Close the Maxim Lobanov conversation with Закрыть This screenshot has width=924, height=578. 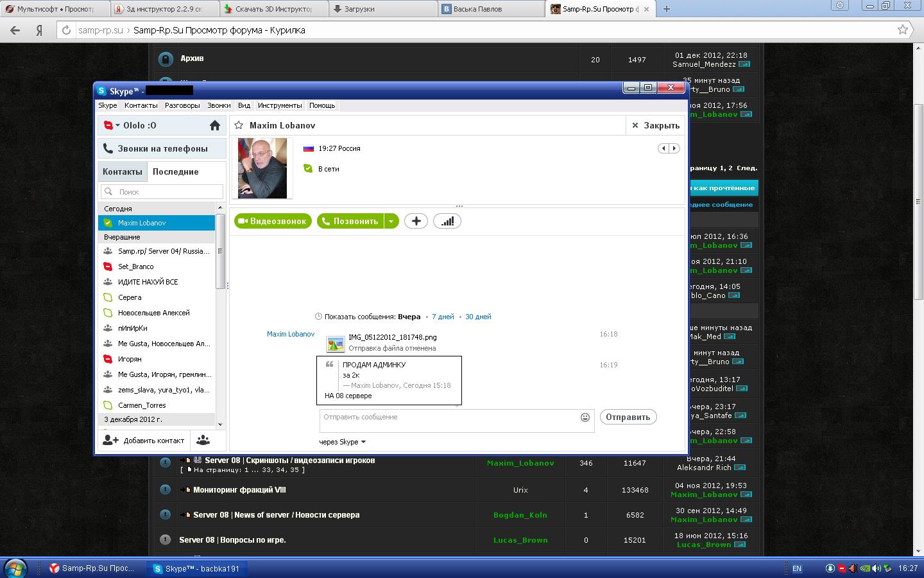[655, 125]
